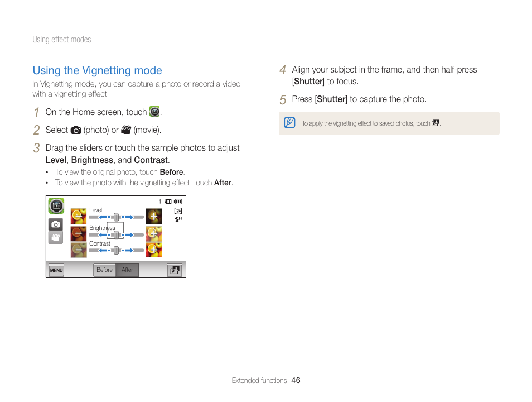Click the memory card status icon
The image size is (532, 402).
[x=168, y=202]
